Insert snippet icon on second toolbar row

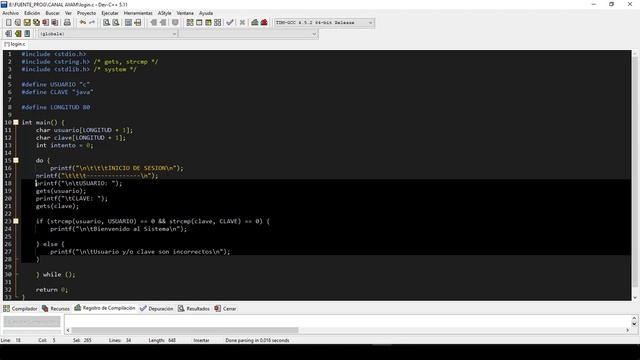click(x=8, y=33)
